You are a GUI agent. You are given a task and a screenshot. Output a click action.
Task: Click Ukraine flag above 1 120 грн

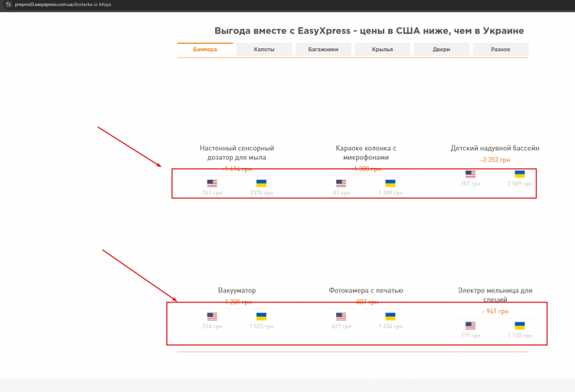pyautogui.click(x=520, y=325)
